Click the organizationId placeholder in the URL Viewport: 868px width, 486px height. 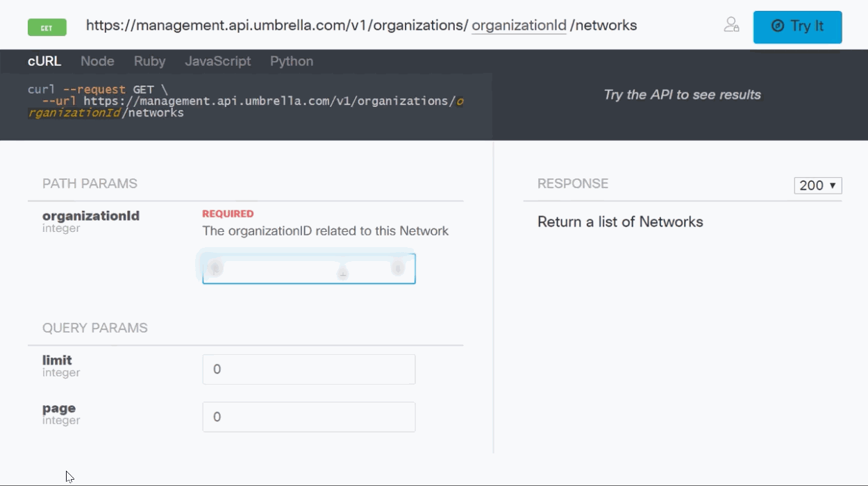[x=519, y=26]
